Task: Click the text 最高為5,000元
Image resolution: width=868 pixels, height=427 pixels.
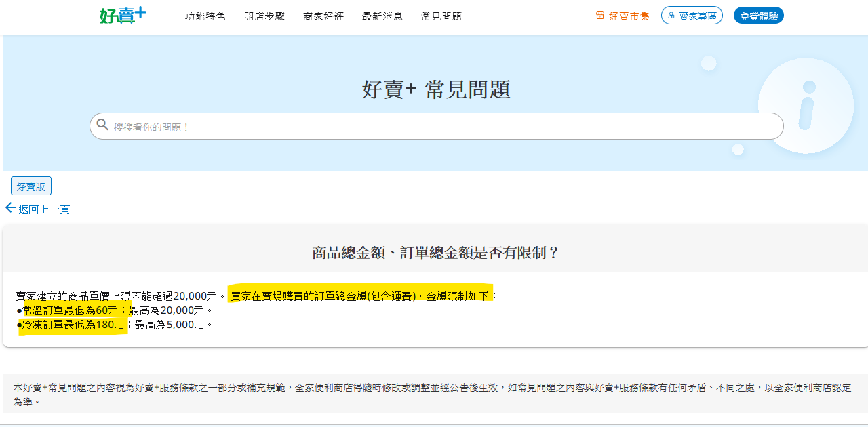Action: pyautogui.click(x=169, y=325)
